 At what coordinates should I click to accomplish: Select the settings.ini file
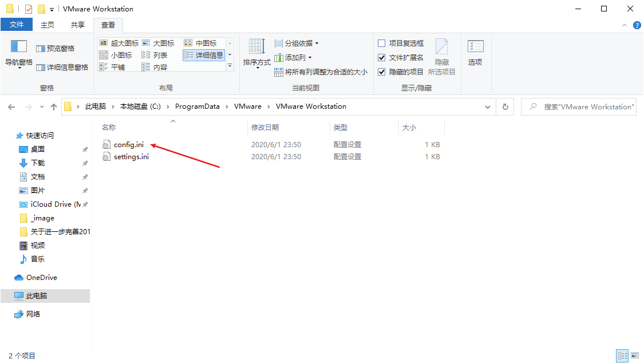point(131,156)
